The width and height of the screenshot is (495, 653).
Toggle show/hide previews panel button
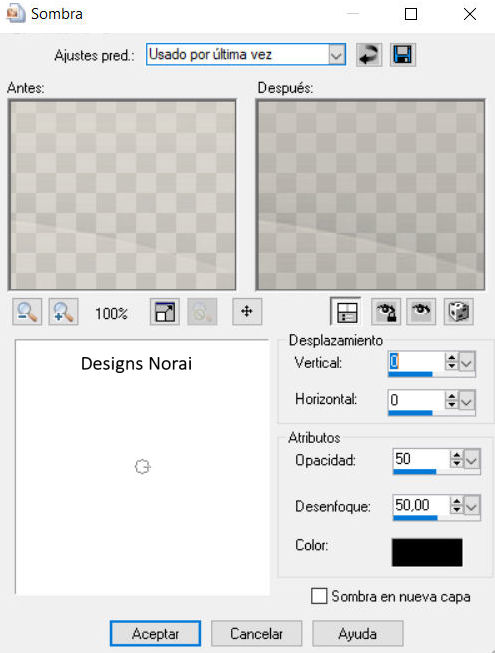pos(346,312)
